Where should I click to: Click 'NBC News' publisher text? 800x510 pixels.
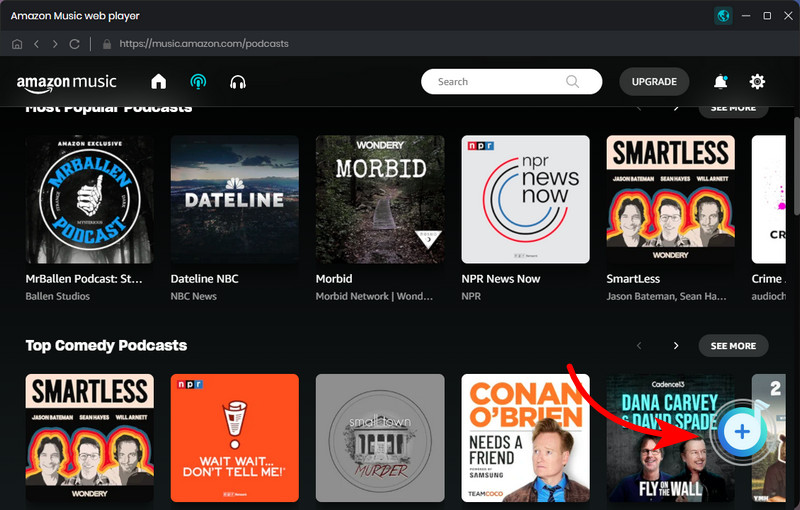tap(193, 296)
